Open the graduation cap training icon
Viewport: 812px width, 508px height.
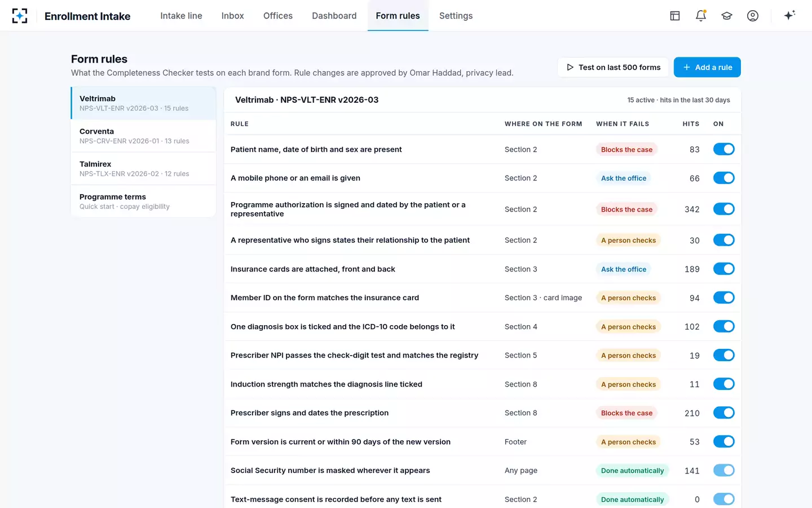(x=727, y=16)
